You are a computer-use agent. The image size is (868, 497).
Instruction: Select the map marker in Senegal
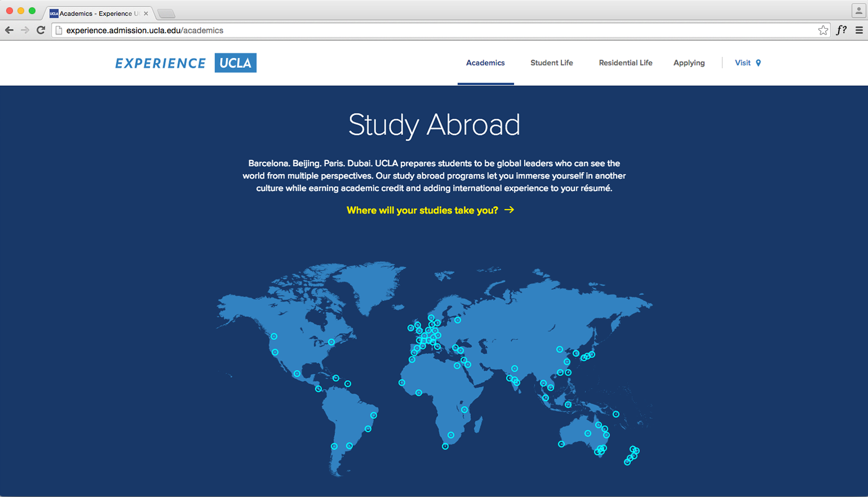(x=402, y=382)
